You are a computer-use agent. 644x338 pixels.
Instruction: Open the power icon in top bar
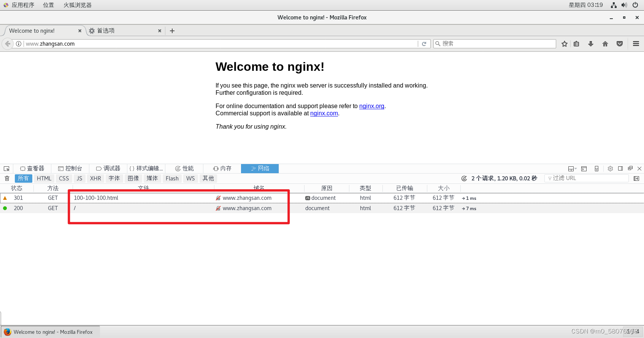(635, 5)
